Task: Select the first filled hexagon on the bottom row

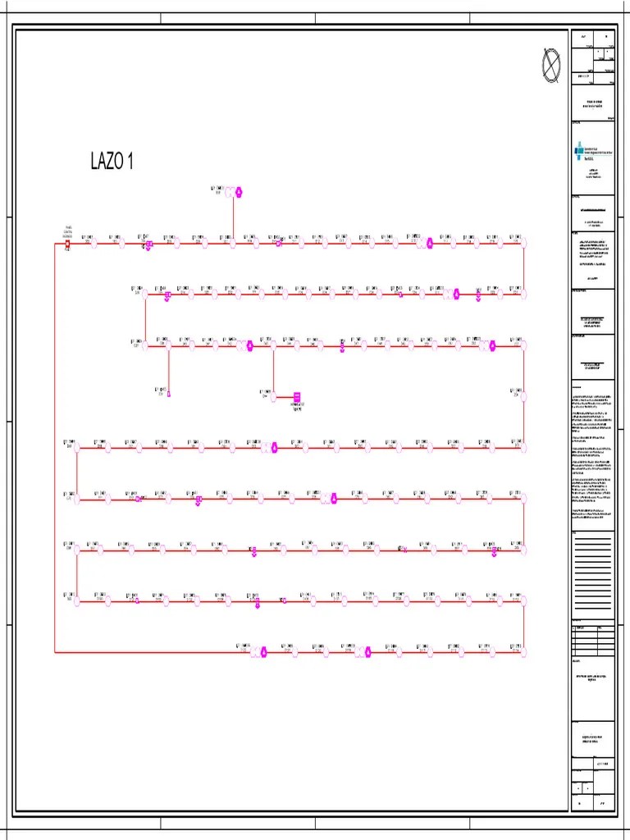Action: 263,652
